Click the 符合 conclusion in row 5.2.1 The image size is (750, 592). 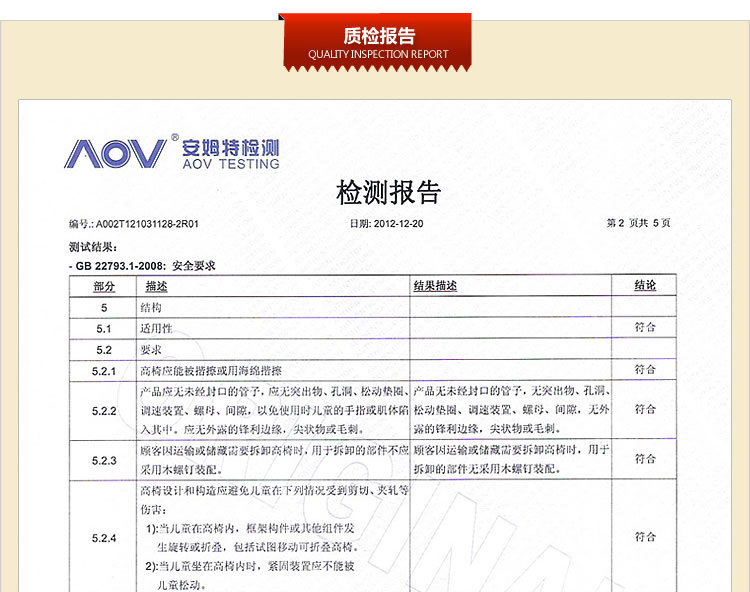[x=645, y=369]
